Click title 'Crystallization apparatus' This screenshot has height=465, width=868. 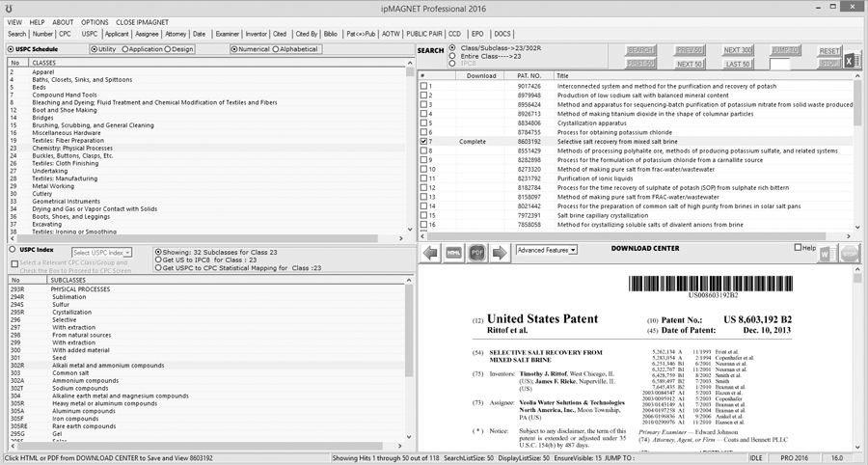[x=592, y=123]
